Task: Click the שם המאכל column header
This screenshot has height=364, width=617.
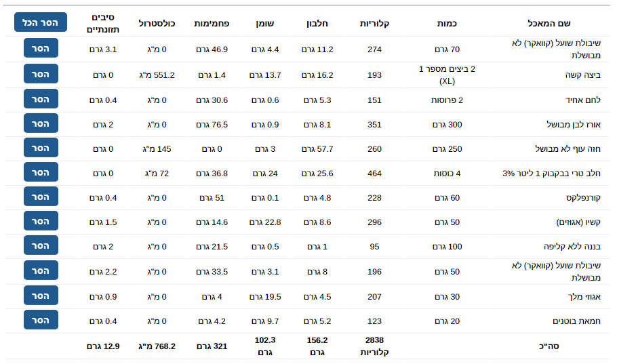Action: 549,23
